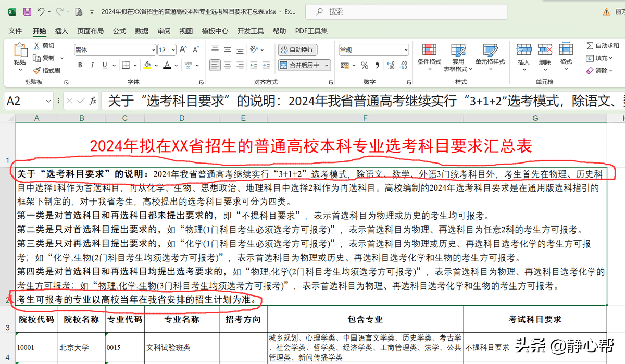The height and width of the screenshot is (364, 625).
Task: Click the insert function fx icon
Action: (x=93, y=101)
